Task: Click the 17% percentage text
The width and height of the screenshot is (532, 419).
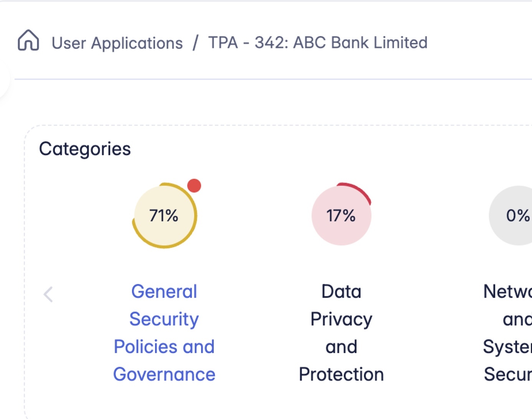Action: pyautogui.click(x=341, y=216)
